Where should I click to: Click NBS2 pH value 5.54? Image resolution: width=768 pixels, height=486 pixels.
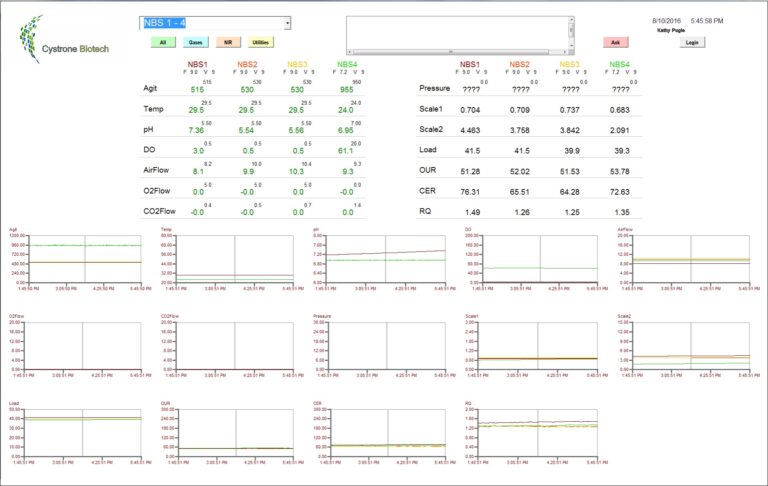246,130
